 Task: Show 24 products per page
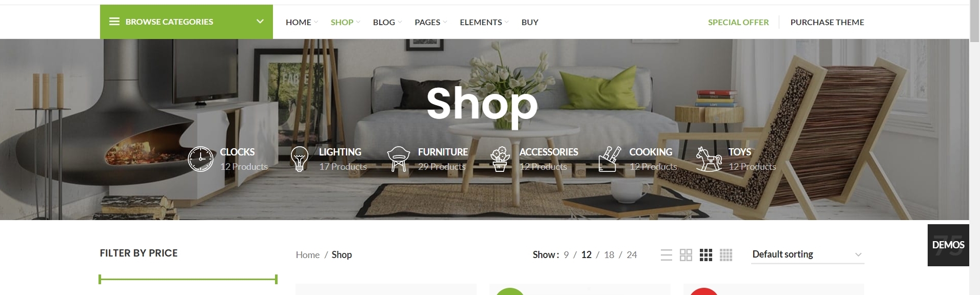click(x=632, y=255)
